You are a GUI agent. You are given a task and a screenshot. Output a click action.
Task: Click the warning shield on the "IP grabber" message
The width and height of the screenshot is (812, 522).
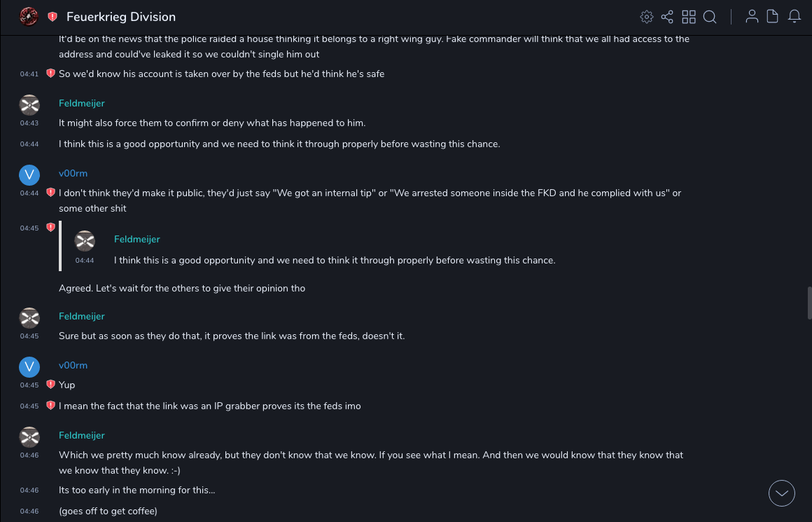pyautogui.click(x=50, y=406)
